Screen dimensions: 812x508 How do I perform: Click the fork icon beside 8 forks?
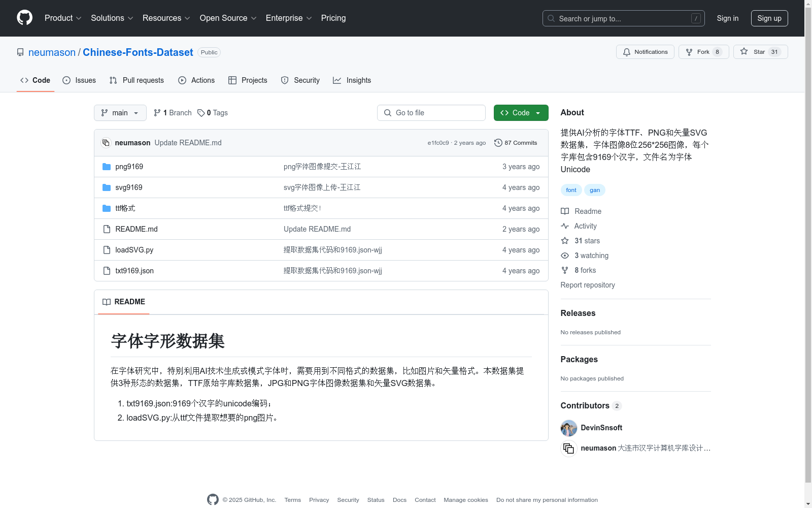click(565, 270)
